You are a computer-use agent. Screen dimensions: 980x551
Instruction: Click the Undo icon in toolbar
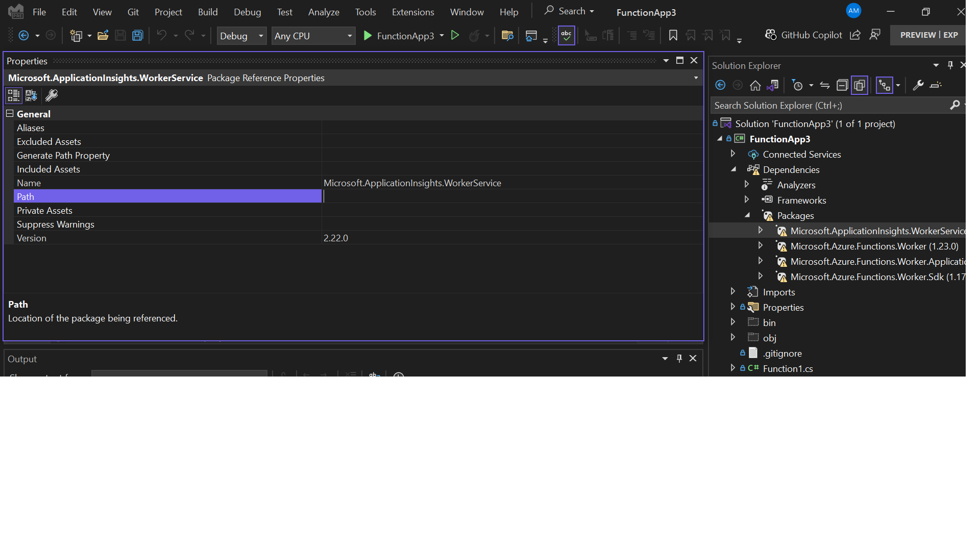pos(161,35)
